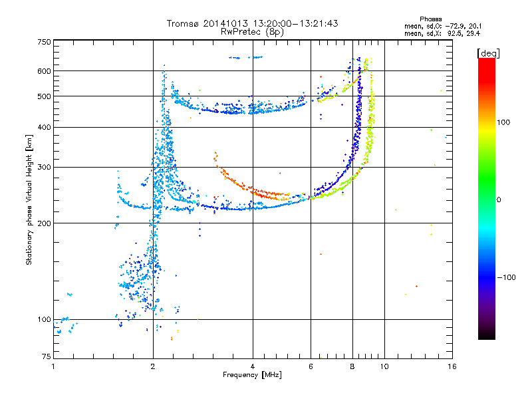Click the '500' y-axis tick label

click(45, 96)
